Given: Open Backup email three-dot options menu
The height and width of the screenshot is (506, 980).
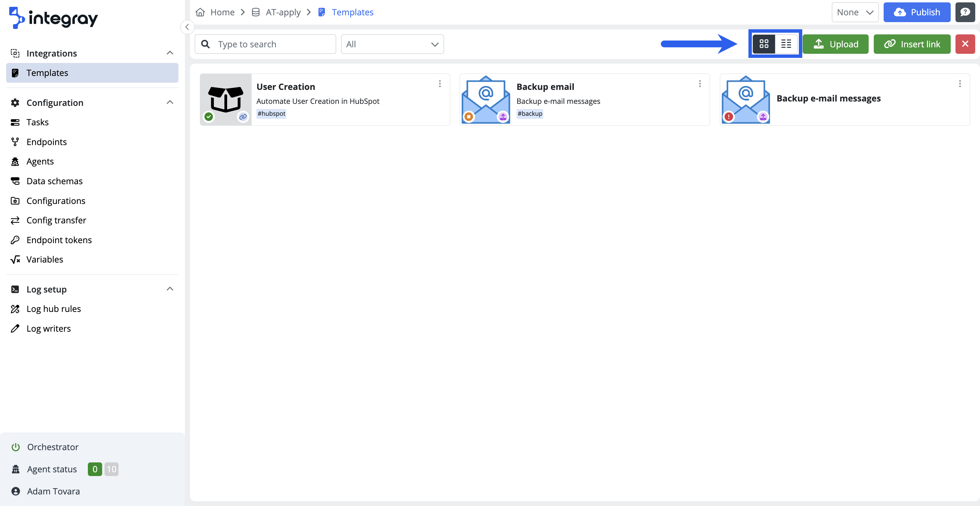Looking at the screenshot, I should point(700,84).
